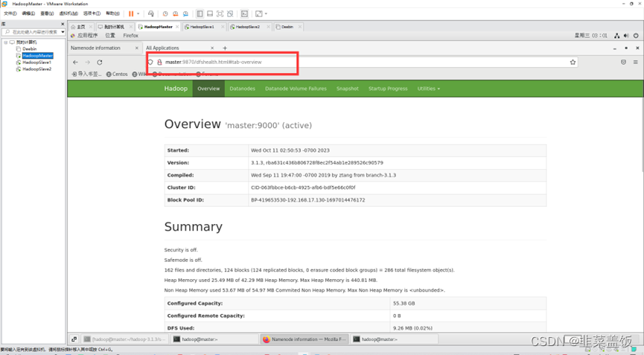The width and height of the screenshot is (644, 355).
Task: Switch to the 主页 VMware tab
Action: 80,27
